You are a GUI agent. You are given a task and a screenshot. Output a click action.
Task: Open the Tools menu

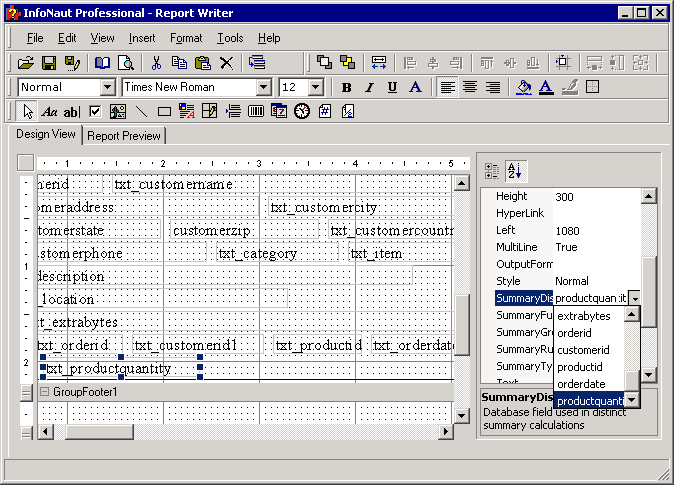click(x=230, y=38)
